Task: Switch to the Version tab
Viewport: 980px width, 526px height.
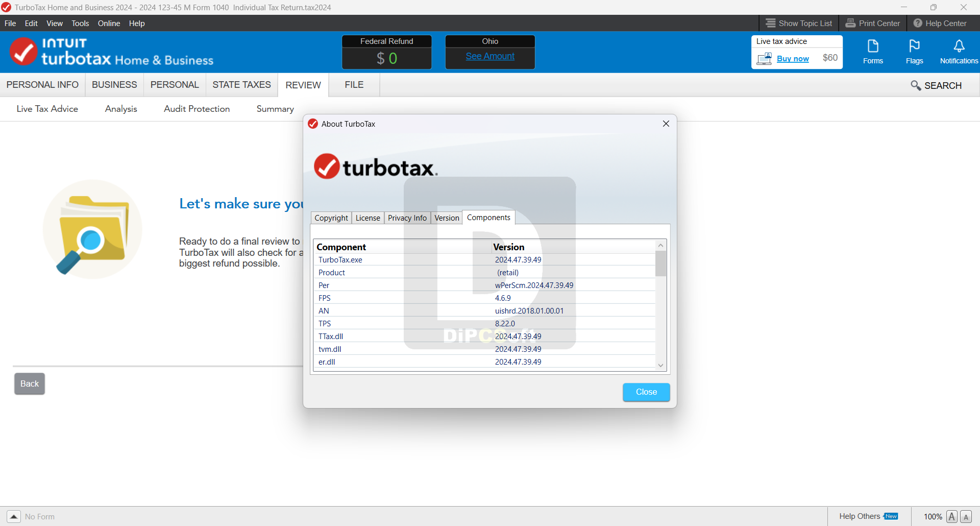Action: pyautogui.click(x=447, y=218)
